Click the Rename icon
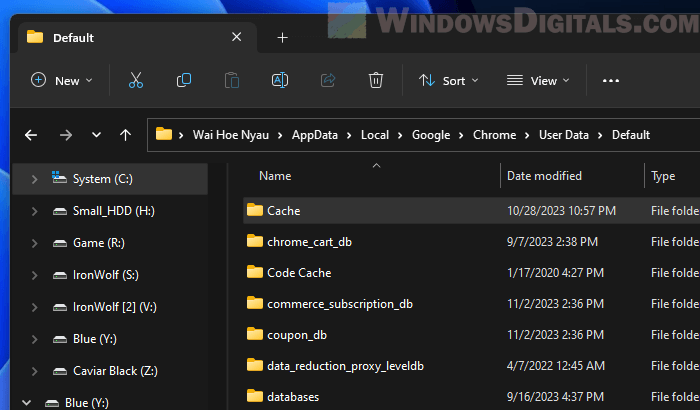 coord(280,80)
